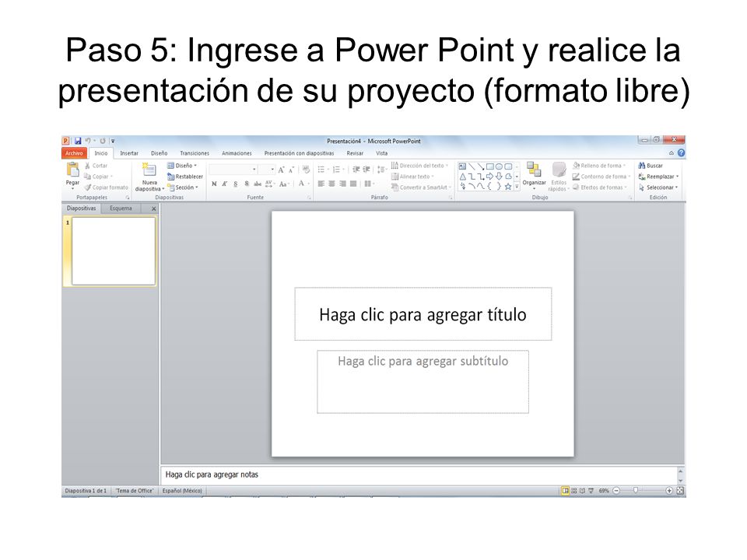Click the Copiar formato brush
The image size is (747, 560).
click(88, 187)
